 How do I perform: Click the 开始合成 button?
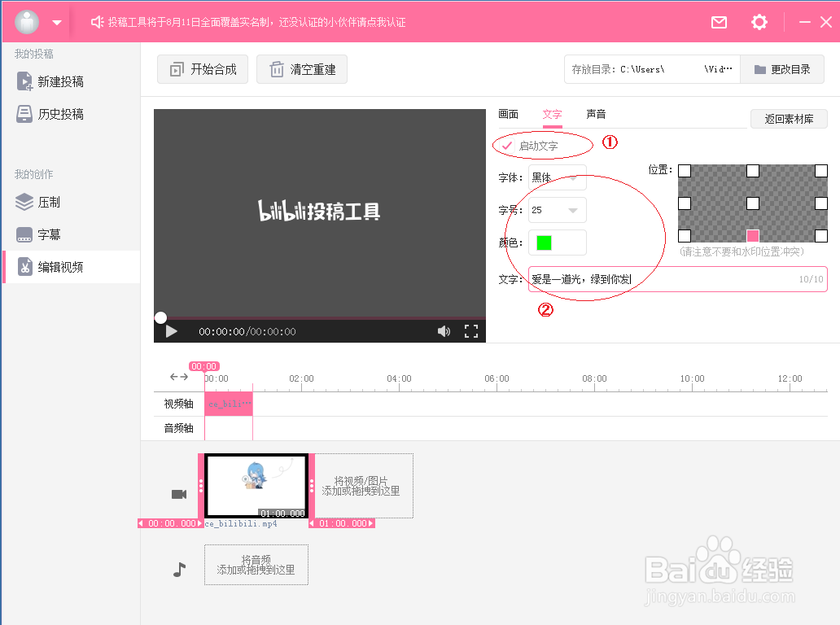point(203,69)
